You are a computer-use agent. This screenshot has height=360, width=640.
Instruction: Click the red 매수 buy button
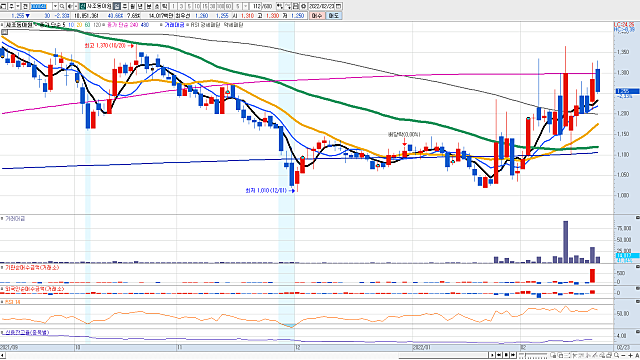coord(316,16)
